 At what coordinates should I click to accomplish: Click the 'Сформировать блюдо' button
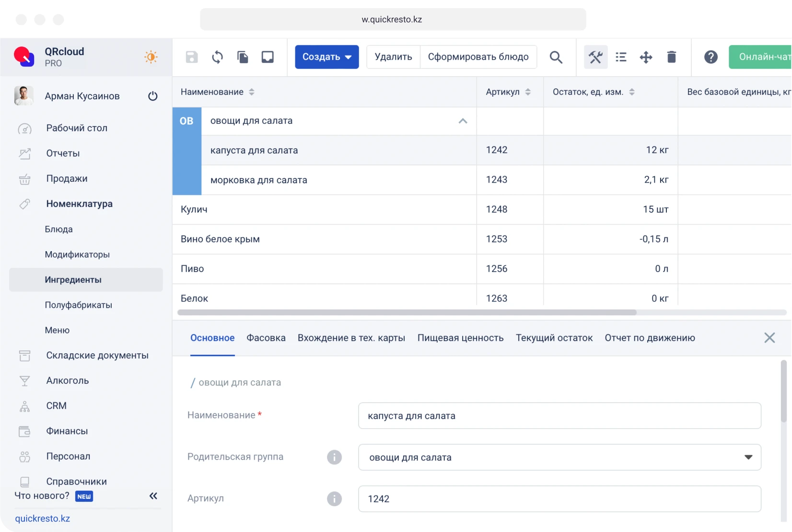point(478,57)
